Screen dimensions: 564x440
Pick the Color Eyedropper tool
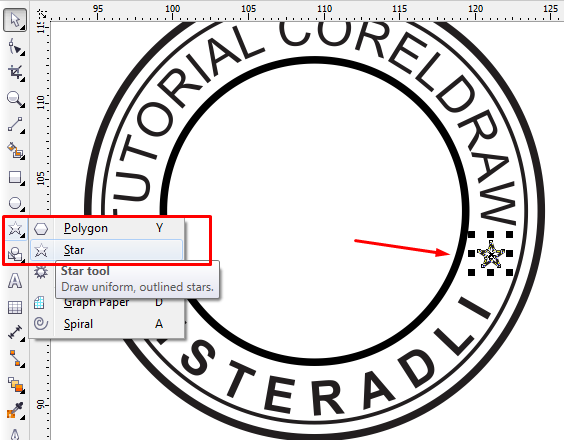15,410
